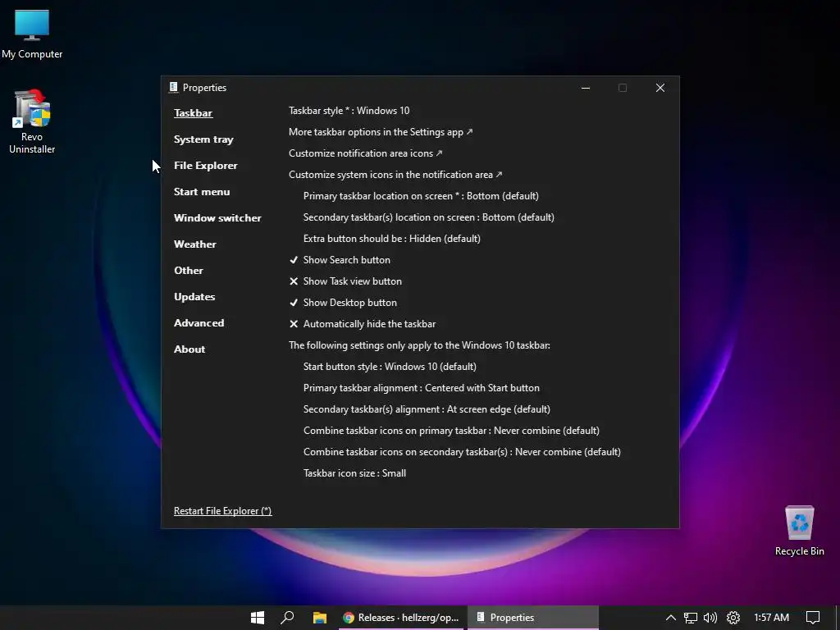Click Restart File Explorer link
This screenshot has width=840, height=630.
(x=223, y=511)
